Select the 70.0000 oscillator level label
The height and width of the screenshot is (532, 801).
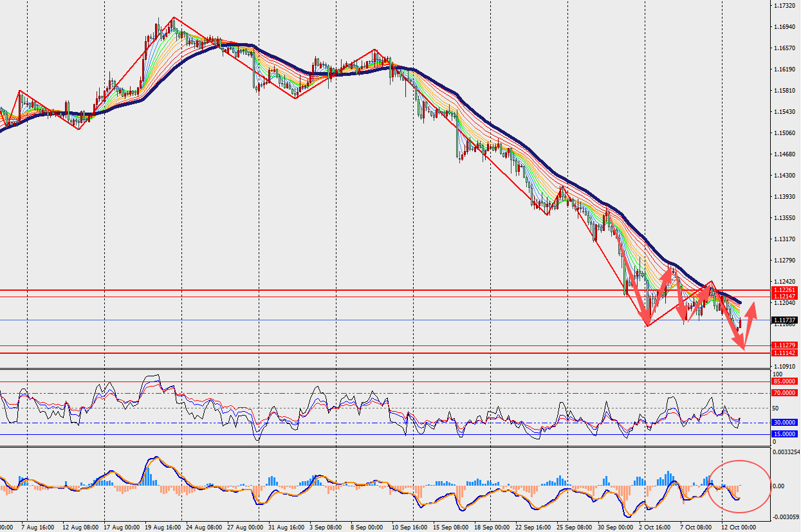pos(786,392)
